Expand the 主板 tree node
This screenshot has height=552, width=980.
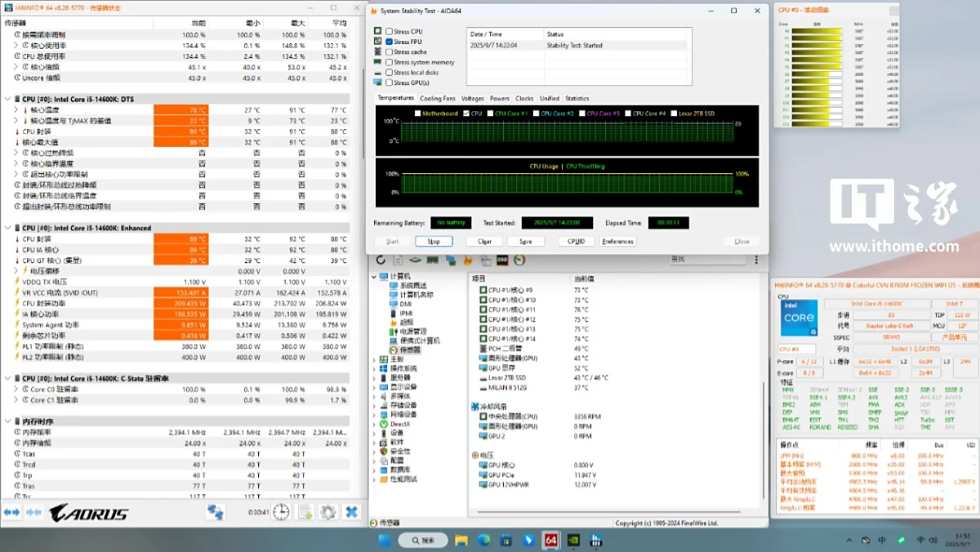pos(375,359)
